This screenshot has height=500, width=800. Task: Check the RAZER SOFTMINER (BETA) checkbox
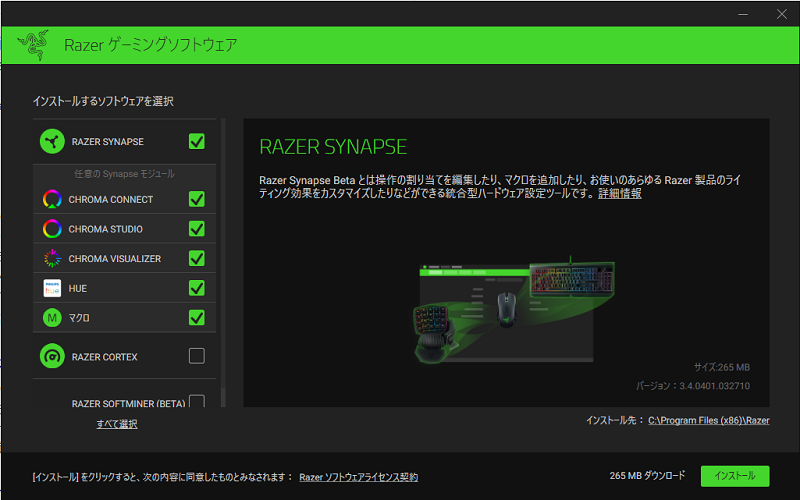click(x=197, y=401)
